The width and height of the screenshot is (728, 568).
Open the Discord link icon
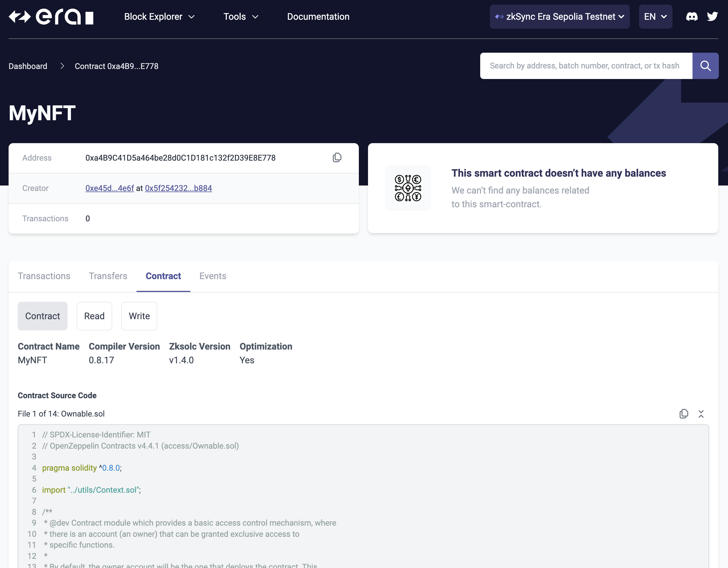pyautogui.click(x=692, y=17)
